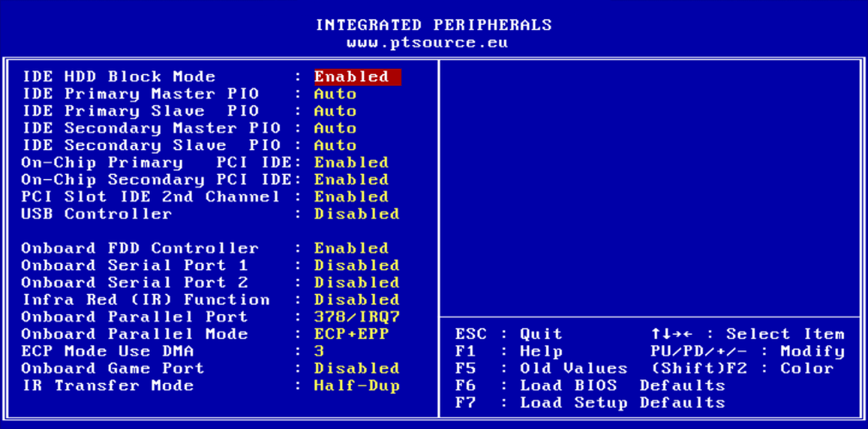Select IDE Primary Master PIO Auto value

335,94
